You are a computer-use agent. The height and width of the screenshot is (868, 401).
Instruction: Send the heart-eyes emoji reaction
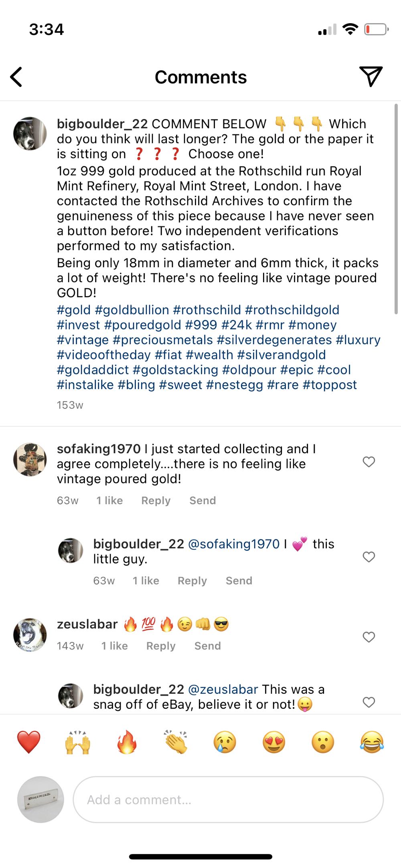point(274,742)
